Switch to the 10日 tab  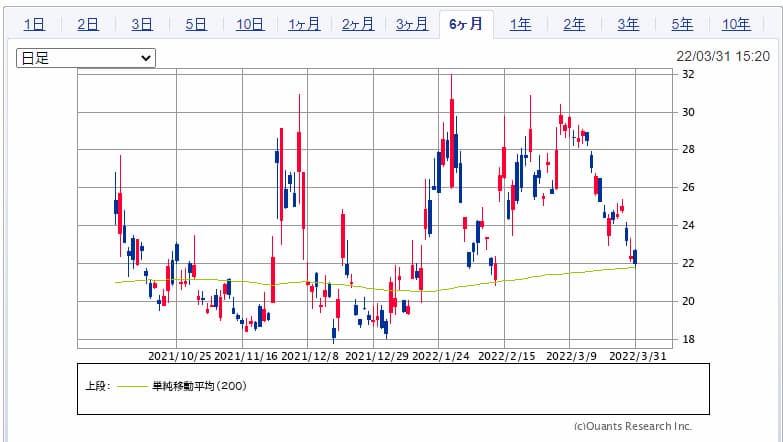[x=250, y=24]
